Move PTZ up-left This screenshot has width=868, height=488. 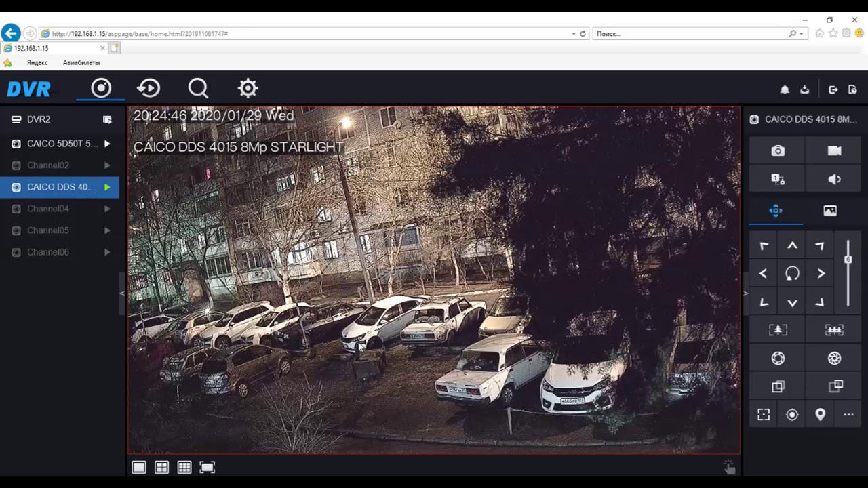coord(764,246)
